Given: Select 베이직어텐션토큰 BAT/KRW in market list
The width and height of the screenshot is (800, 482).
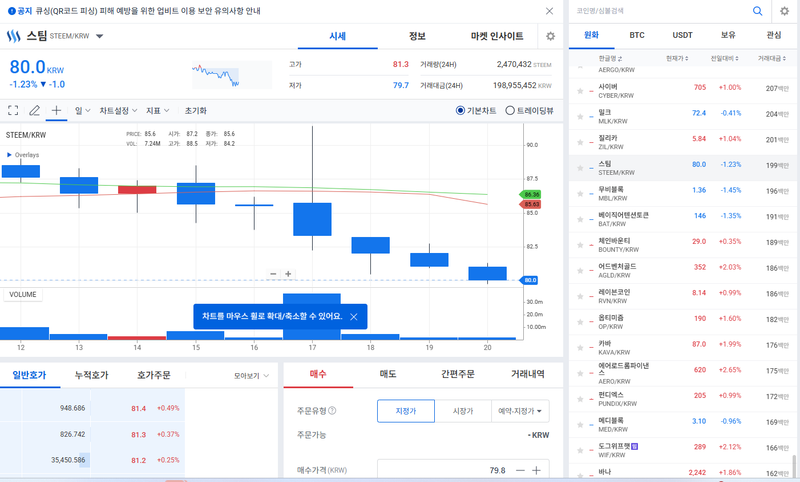Looking at the screenshot, I should pyautogui.click(x=682, y=219).
